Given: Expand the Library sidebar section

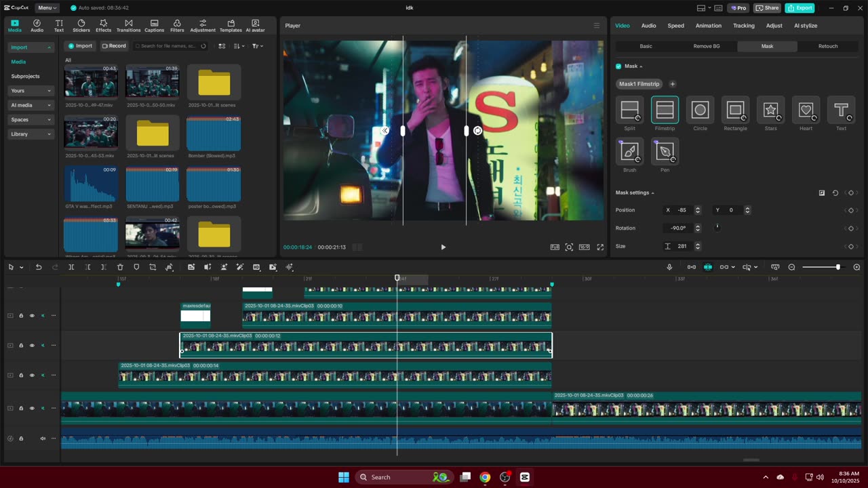Looking at the screenshot, I should [31, 134].
